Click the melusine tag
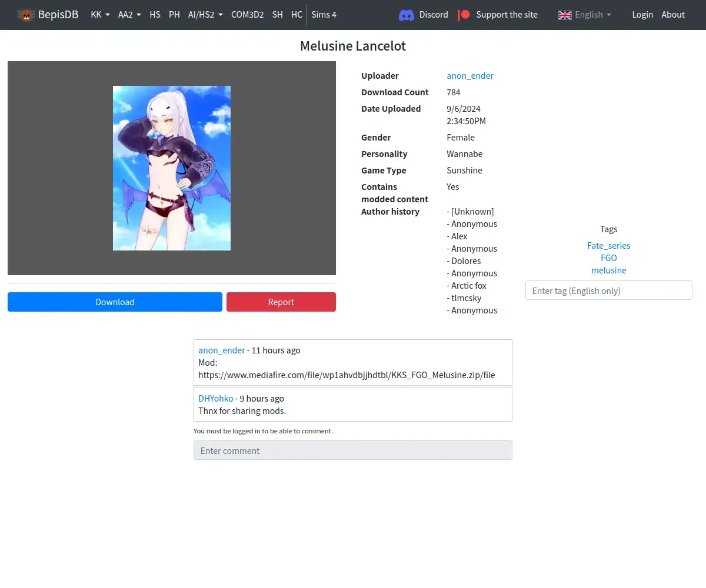 609,270
